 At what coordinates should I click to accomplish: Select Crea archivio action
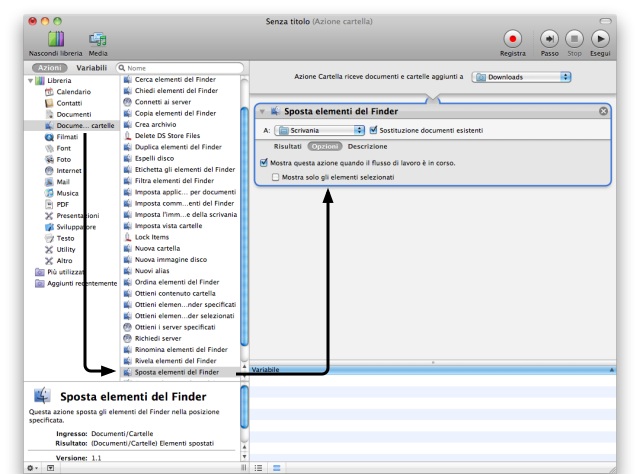pos(156,125)
